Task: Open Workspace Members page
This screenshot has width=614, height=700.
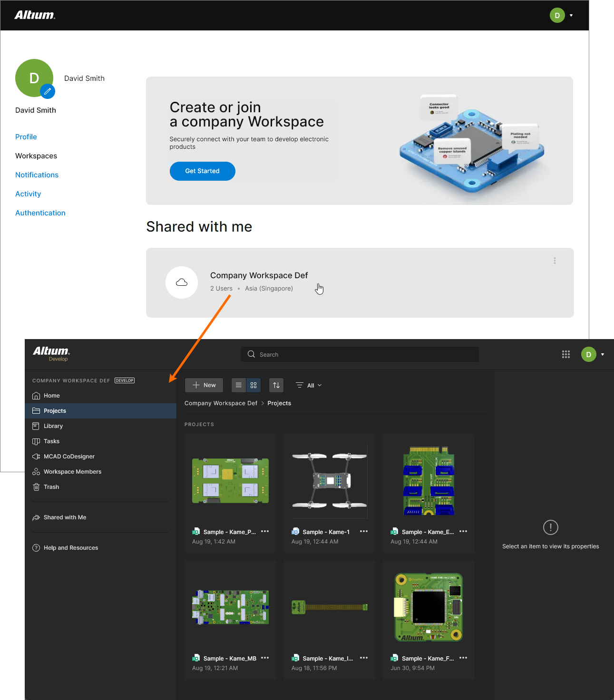Action: (x=100, y=472)
